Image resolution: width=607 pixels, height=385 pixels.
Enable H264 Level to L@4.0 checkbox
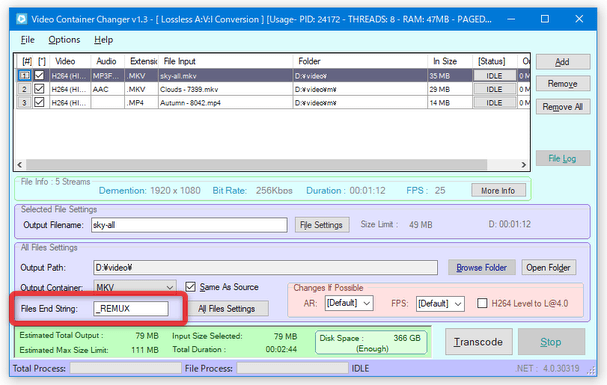pyautogui.click(x=482, y=303)
